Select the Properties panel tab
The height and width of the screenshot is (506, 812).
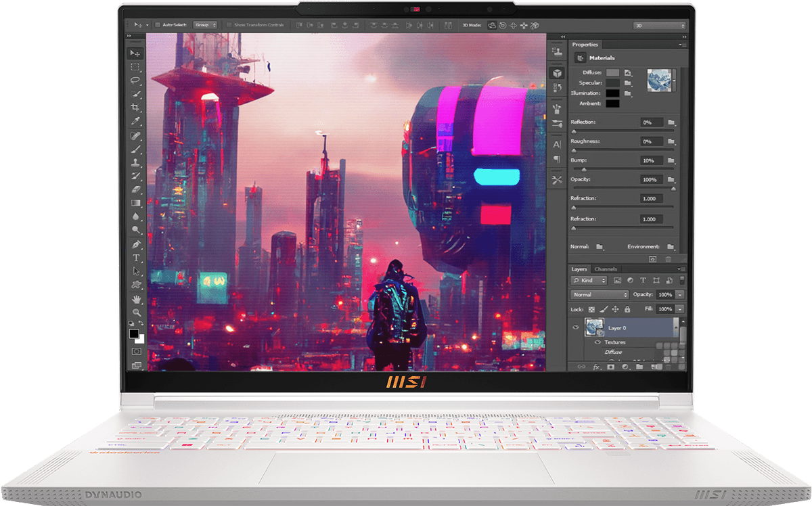(x=585, y=45)
